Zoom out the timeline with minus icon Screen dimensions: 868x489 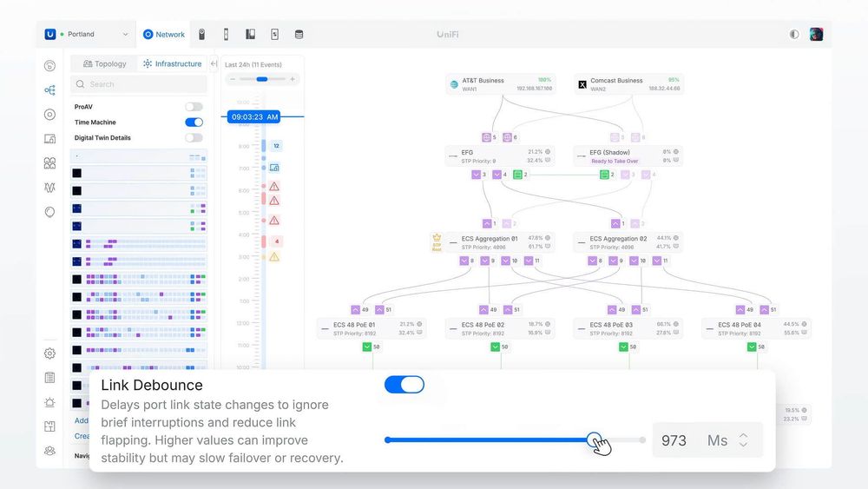click(x=233, y=79)
